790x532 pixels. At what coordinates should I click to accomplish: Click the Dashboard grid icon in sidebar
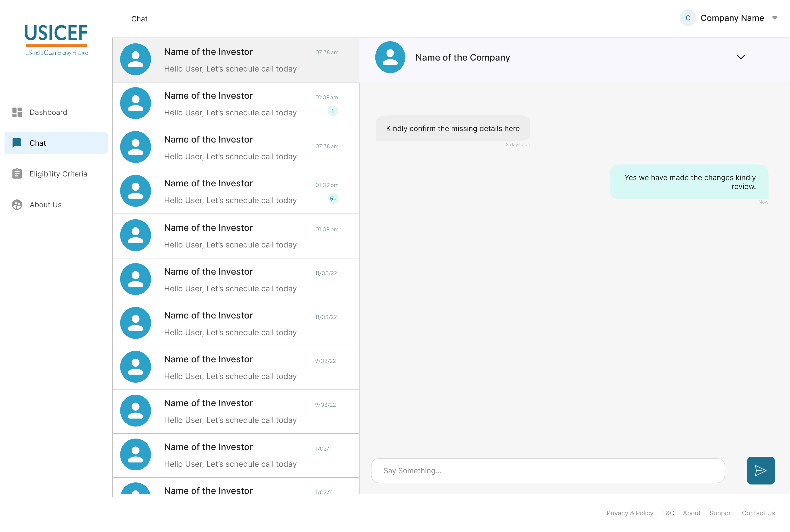point(17,112)
